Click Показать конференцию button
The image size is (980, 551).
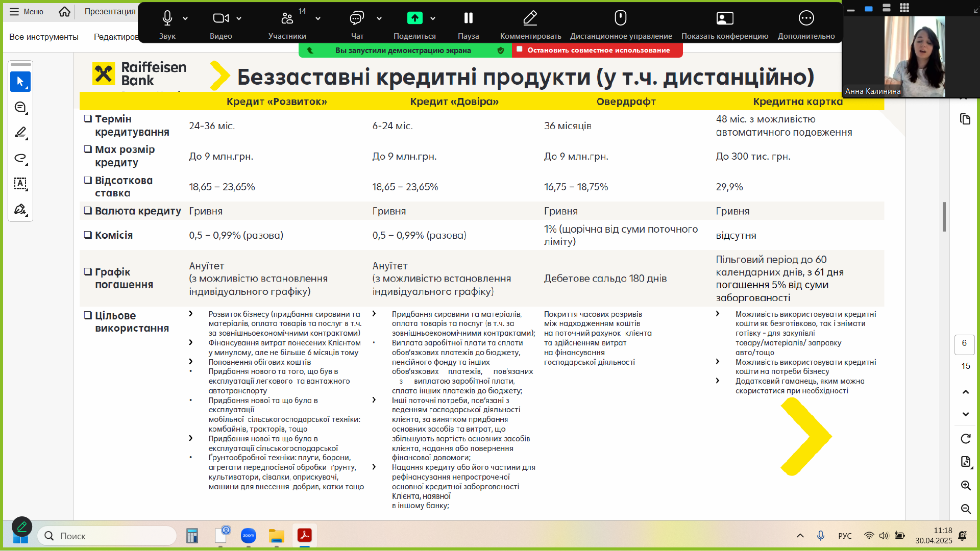coord(725,18)
